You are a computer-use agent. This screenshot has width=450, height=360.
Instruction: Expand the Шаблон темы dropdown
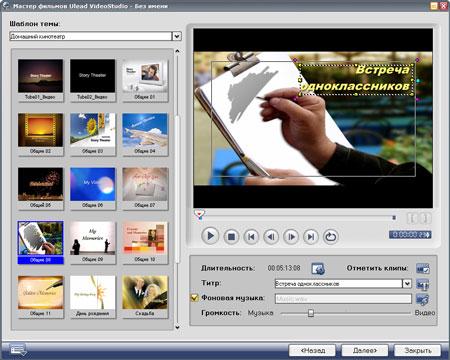177,36
